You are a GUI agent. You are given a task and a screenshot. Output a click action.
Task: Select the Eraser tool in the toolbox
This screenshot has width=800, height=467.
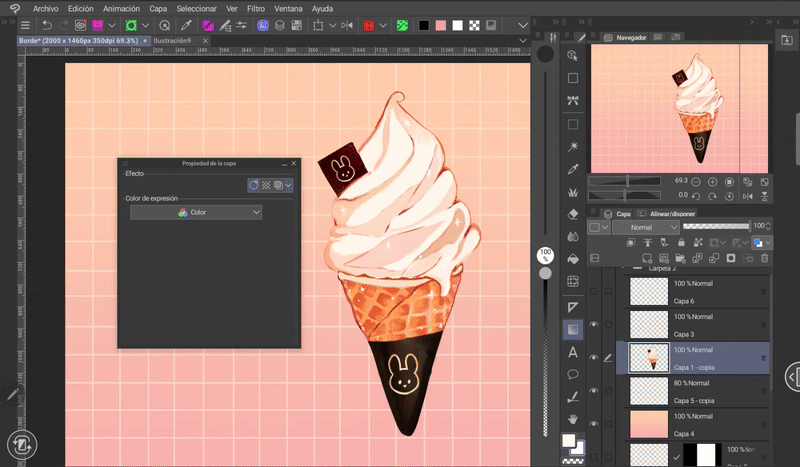point(573,213)
